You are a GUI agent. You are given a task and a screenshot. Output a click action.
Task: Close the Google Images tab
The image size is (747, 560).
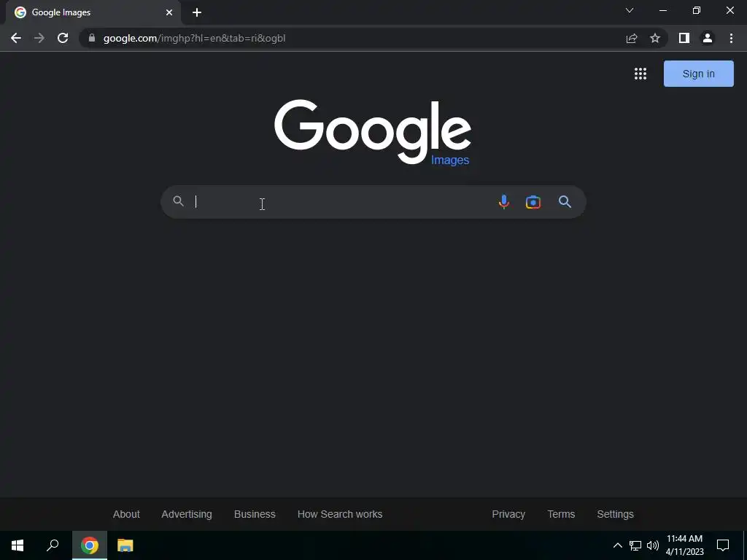(169, 12)
